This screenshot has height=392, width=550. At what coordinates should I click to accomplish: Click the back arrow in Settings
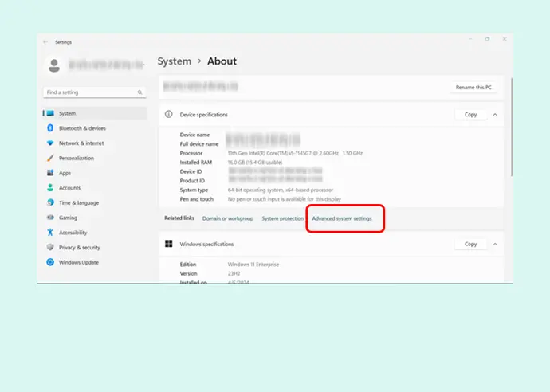(x=45, y=42)
